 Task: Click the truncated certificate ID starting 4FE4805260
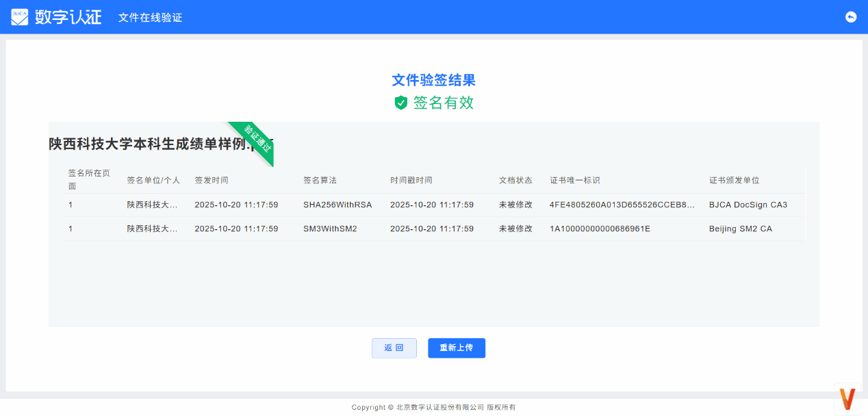pyautogui.click(x=622, y=205)
